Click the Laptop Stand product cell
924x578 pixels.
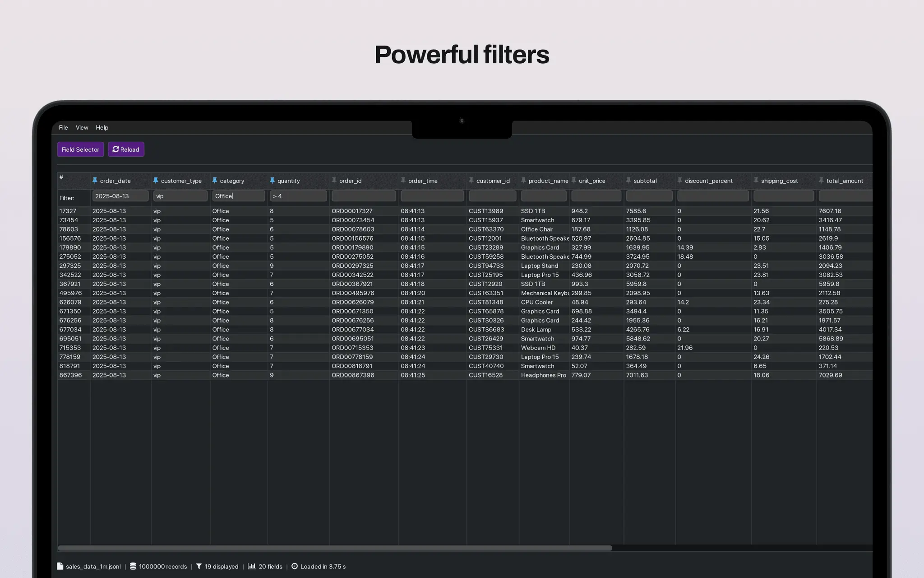coord(540,266)
